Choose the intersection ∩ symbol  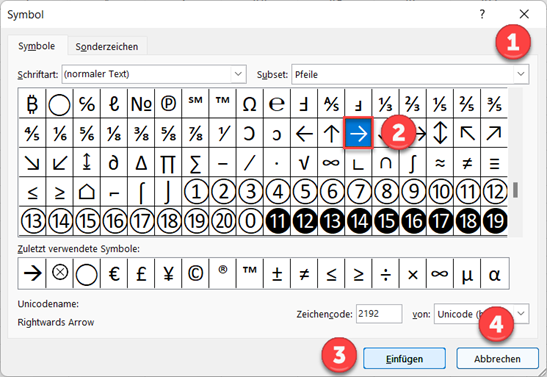pyautogui.click(x=385, y=163)
